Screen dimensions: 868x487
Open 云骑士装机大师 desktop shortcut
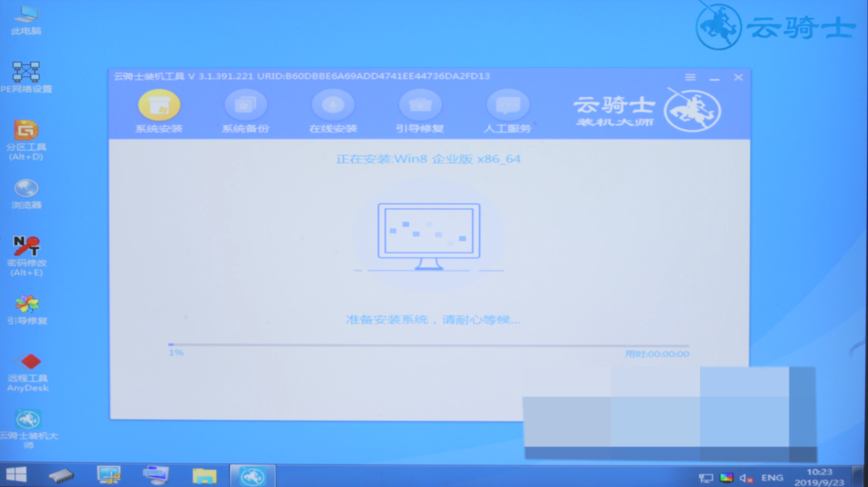click(28, 428)
